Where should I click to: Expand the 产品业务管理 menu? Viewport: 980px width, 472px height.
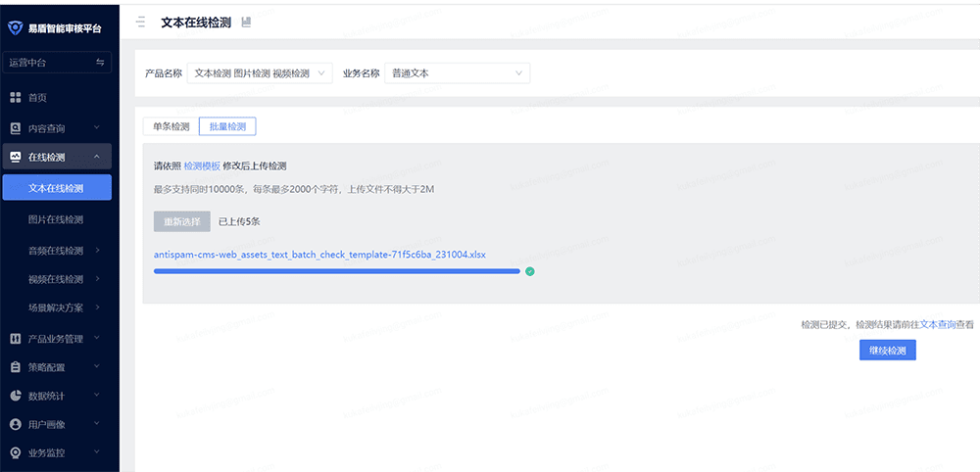click(x=96, y=339)
